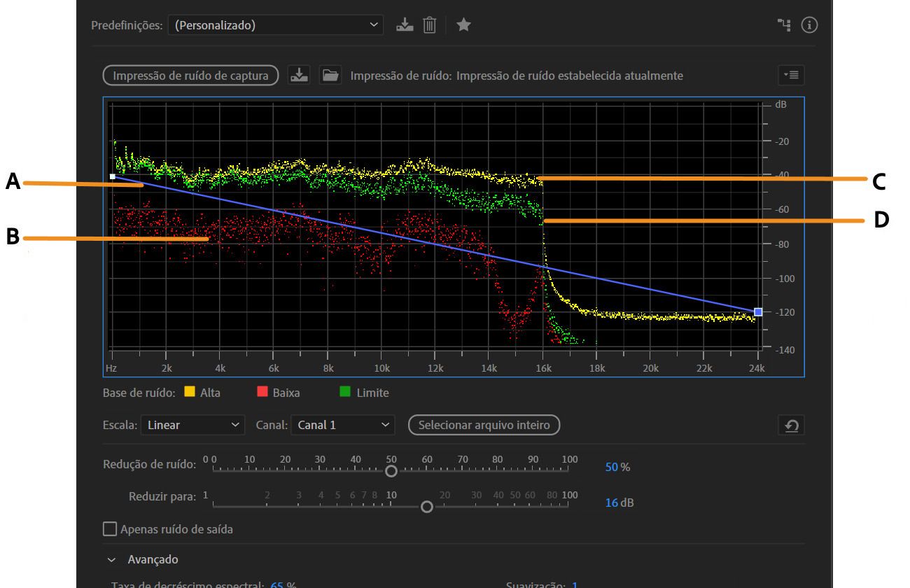This screenshot has height=588, width=910.
Task: Click the effect info icon
Action: click(809, 25)
